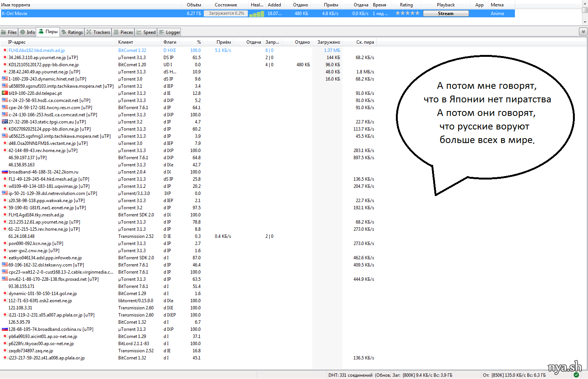Click the Russian flag beside broadband-46-188-31-242.2kom.ru
The height and width of the screenshot is (379, 588).
(x=5, y=172)
